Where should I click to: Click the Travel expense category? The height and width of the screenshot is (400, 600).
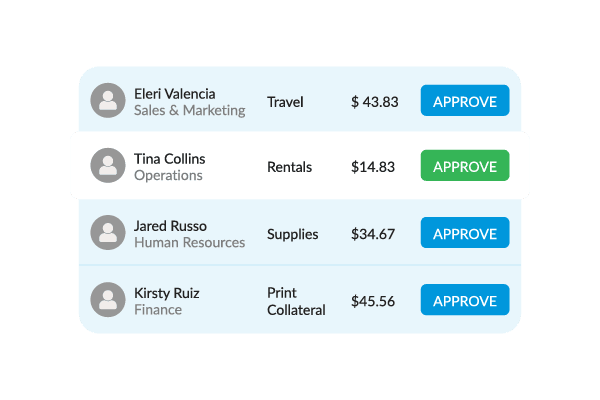285,101
